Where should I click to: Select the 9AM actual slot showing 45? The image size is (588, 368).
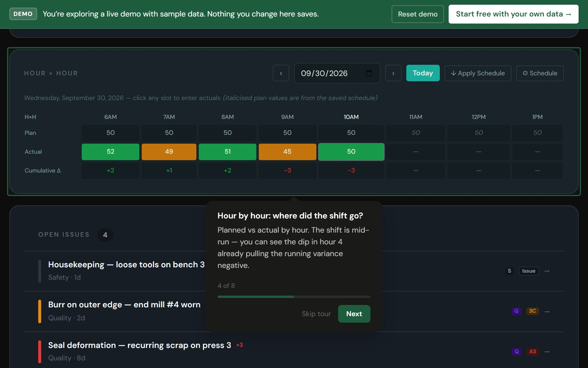[x=287, y=152]
